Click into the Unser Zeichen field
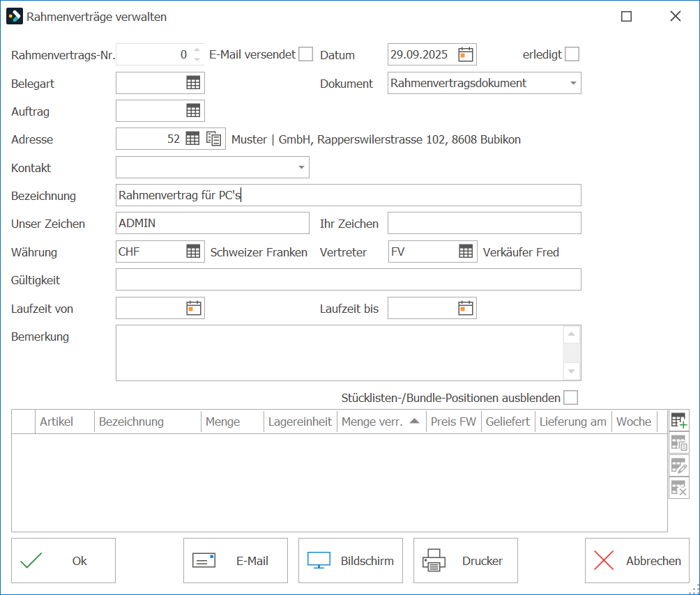Image resolution: width=700 pixels, height=595 pixels. click(x=213, y=223)
